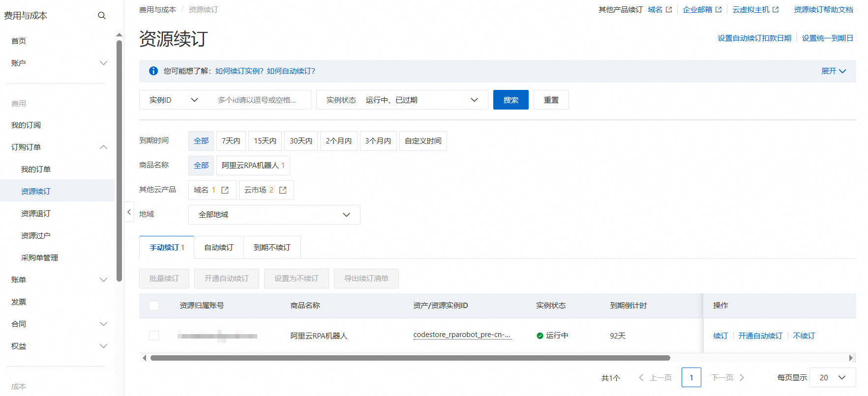Viewport: 868px width, 396px height.
Task: Filter by 阿里云RPA机器人 product chip
Action: pyautogui.click(x=253, y=166)
